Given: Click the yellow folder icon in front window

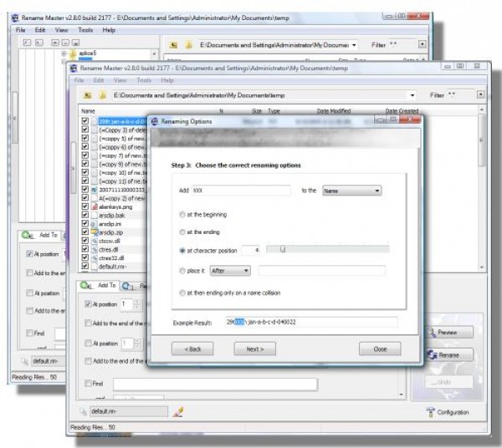Looking at the screenshot, I should pos(102,95).
